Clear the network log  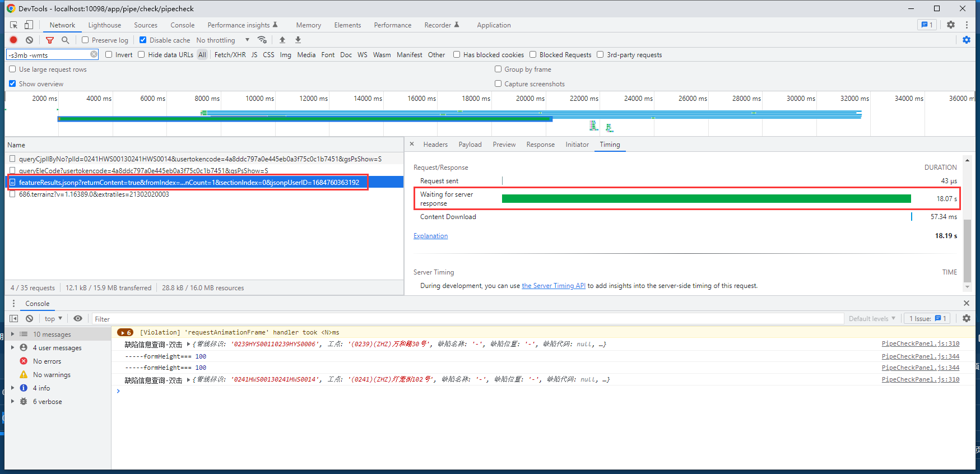click(x=30, y=40)
